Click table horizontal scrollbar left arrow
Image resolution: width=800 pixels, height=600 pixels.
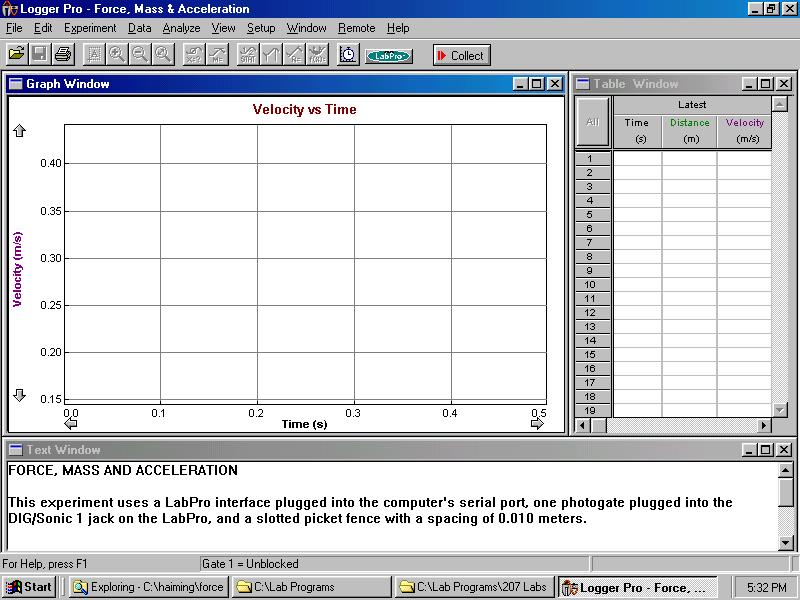click(583, 425)
